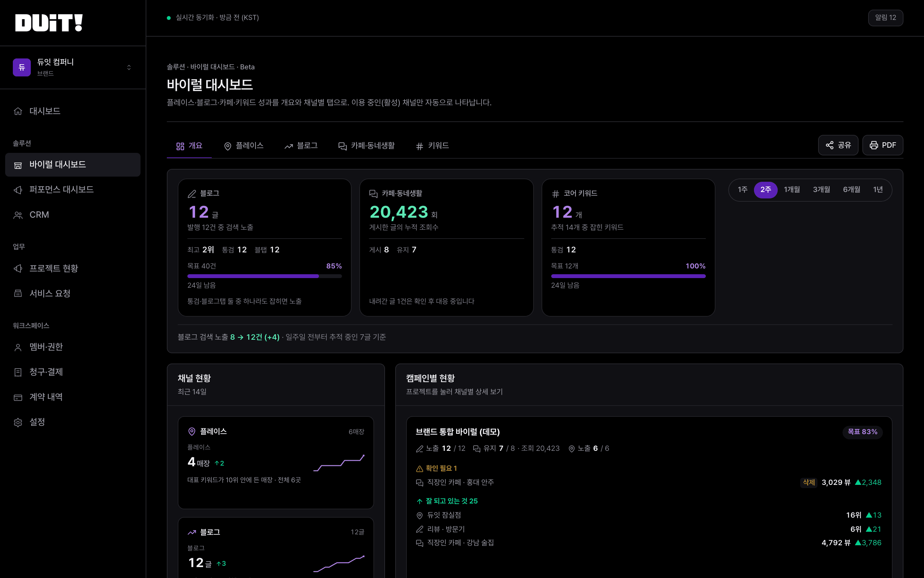Click the pencil icon on 블로그 card
The height and width of the screenshot is (578, 924).
click(x=192, y=194)
